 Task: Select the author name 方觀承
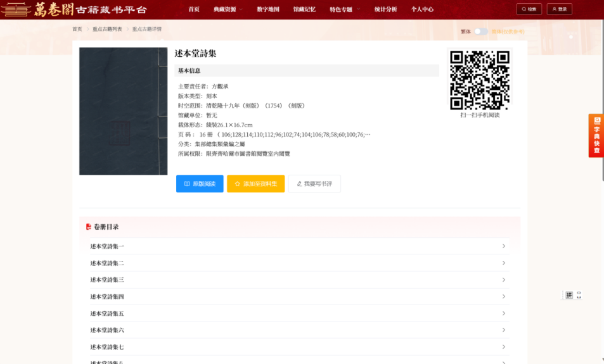click(220, 87)
